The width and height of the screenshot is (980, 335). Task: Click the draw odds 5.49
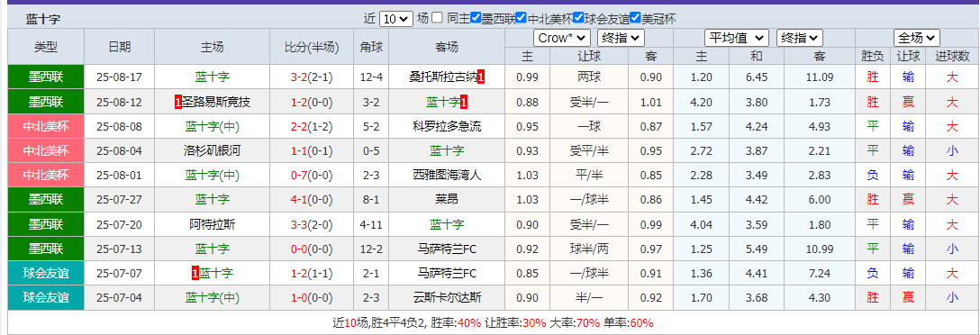(x=757, y=249)
